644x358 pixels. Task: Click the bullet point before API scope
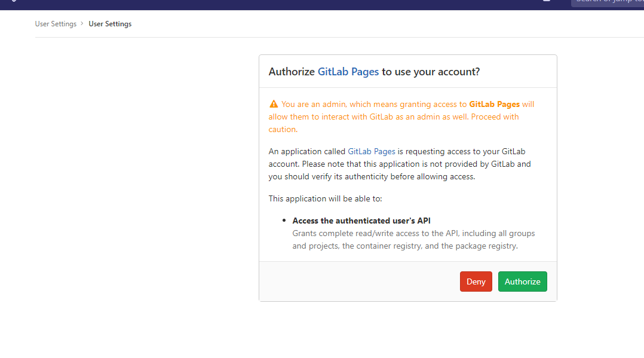(284, 221)
